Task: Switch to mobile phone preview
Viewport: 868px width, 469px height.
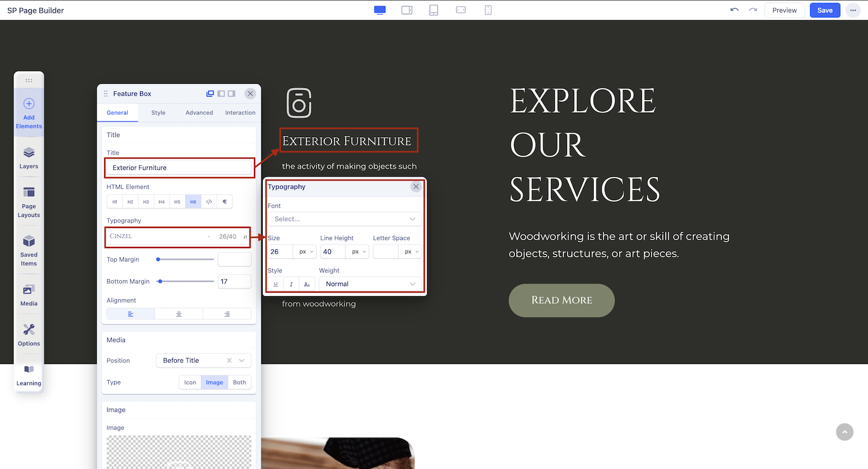Action: [x=488, y=10]
